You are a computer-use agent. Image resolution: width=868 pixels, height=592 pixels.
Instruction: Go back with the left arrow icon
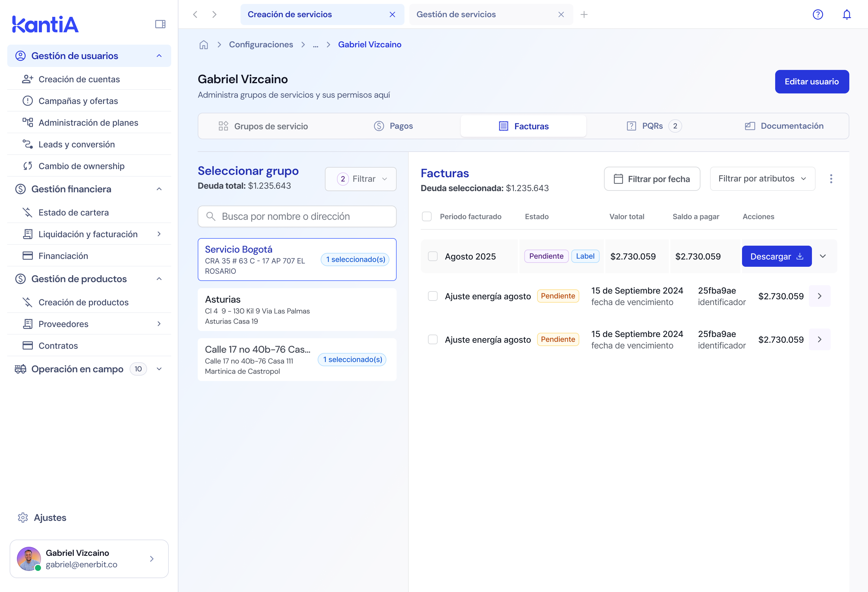[x=195, y=14]
